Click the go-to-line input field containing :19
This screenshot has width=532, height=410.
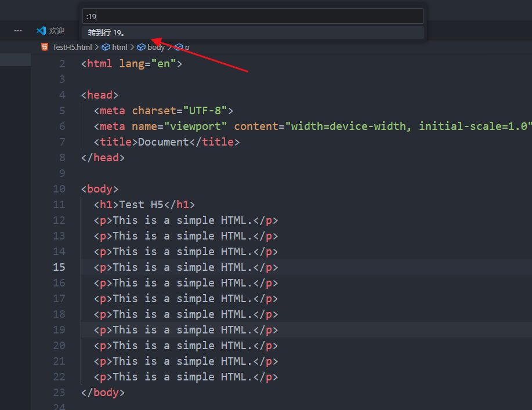tap(253, 16)
